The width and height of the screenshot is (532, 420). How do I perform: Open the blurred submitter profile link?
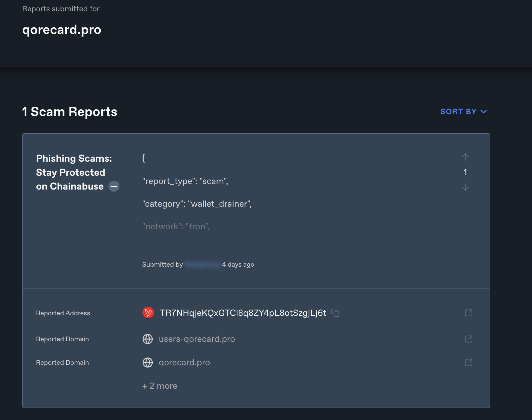pos(202,264)
